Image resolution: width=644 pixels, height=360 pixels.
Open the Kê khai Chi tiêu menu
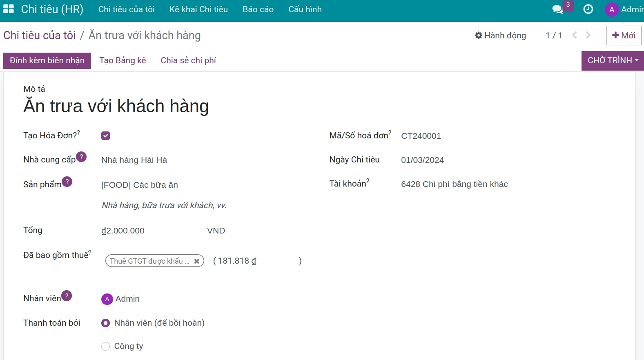click(198, 9)
